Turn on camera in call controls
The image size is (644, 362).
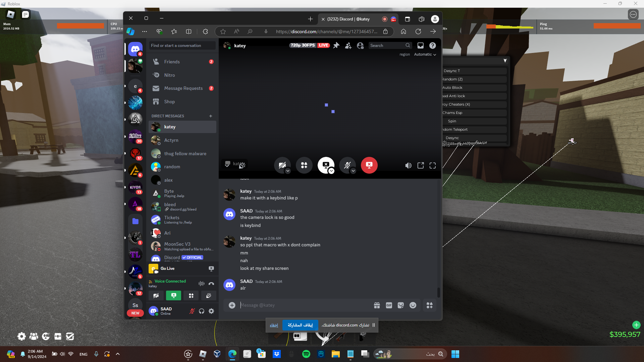point(282,165)
